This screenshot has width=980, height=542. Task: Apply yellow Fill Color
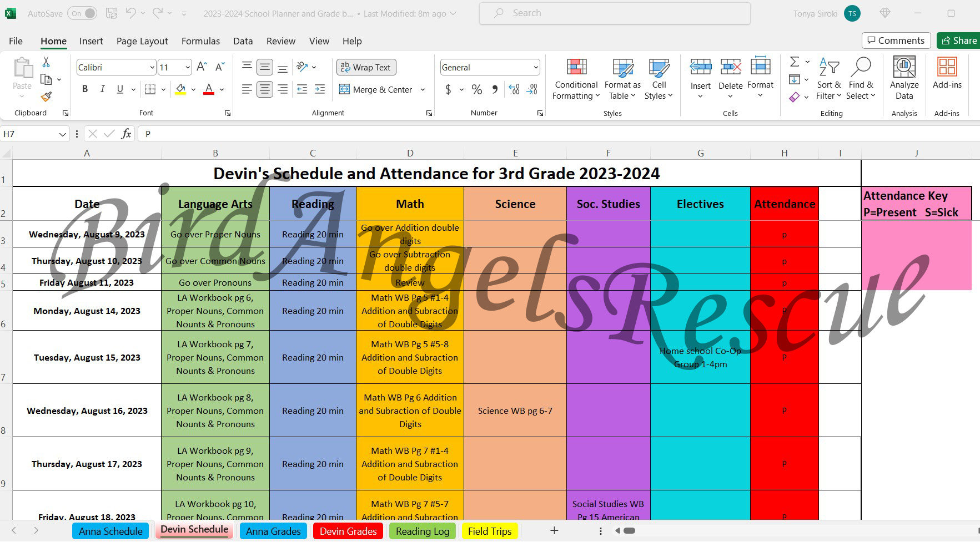tap(180, 89)
